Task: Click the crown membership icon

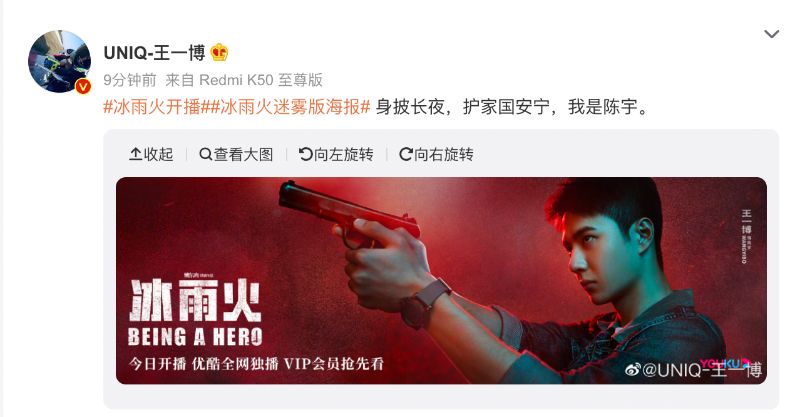Action: pyautogui.click(x=219, y=52)
